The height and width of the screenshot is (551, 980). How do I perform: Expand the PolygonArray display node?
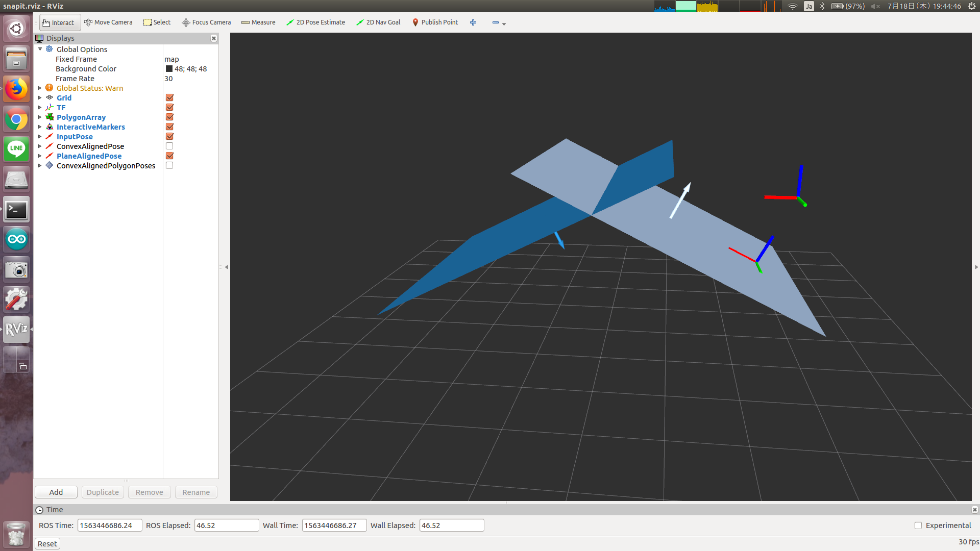(x=40, y=117)
